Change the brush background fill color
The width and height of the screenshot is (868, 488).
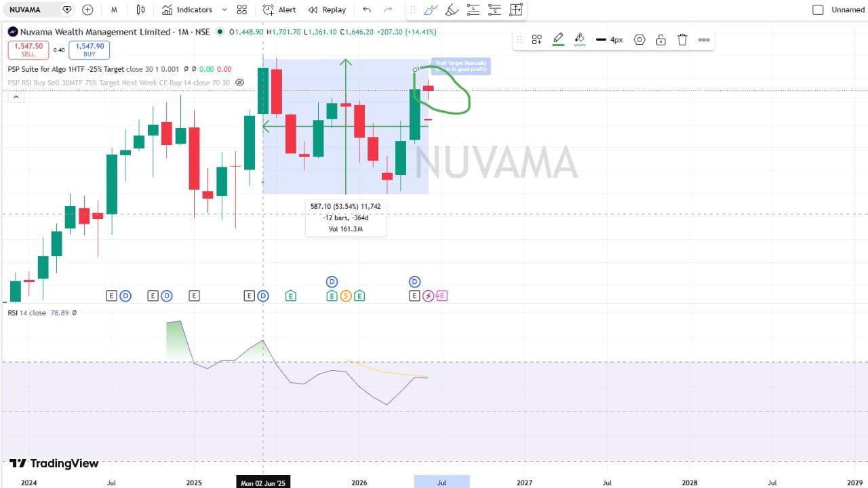[x=580, y=39]
